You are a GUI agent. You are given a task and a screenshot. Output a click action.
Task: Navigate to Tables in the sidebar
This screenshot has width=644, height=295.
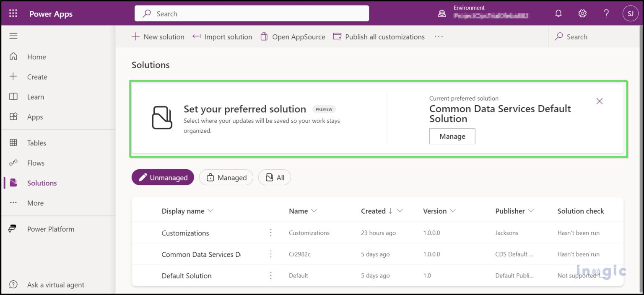[37, 143]
